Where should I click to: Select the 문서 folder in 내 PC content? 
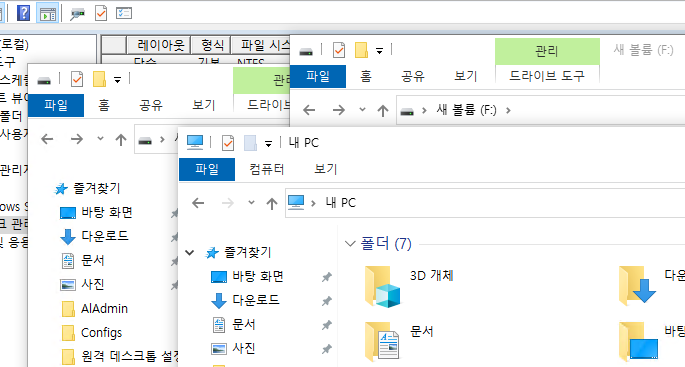(x=400, y=341)
